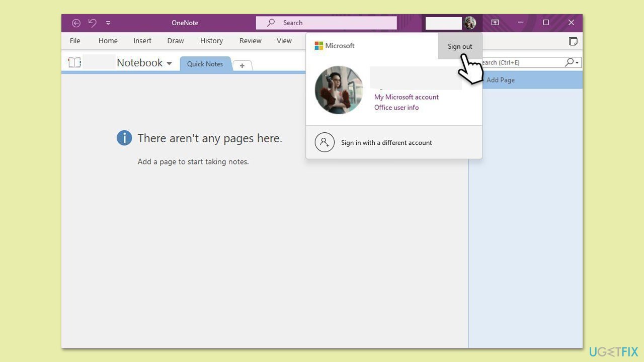Click Add Page in page list
The width and height of the screenshot is (644, 362).
[500, 80]
